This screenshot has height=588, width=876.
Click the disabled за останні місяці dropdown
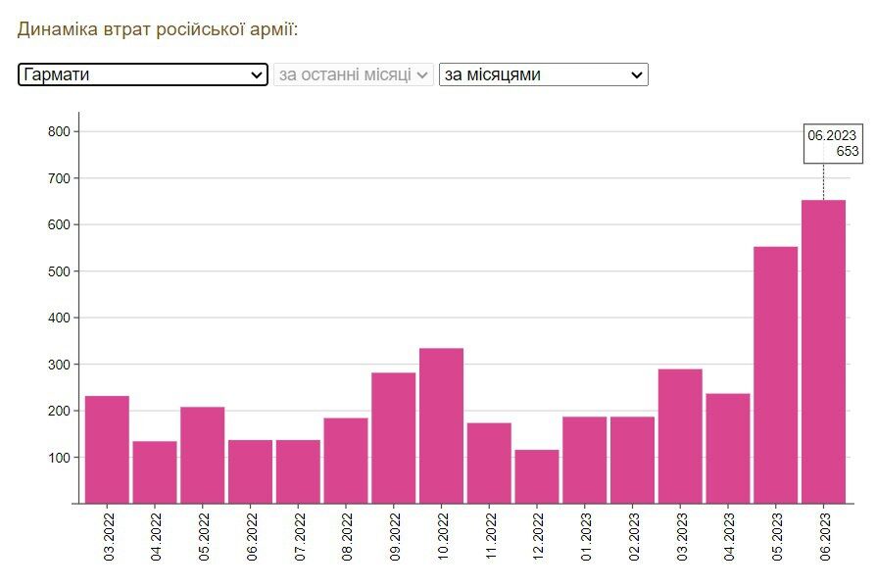(x=354, y=74)
